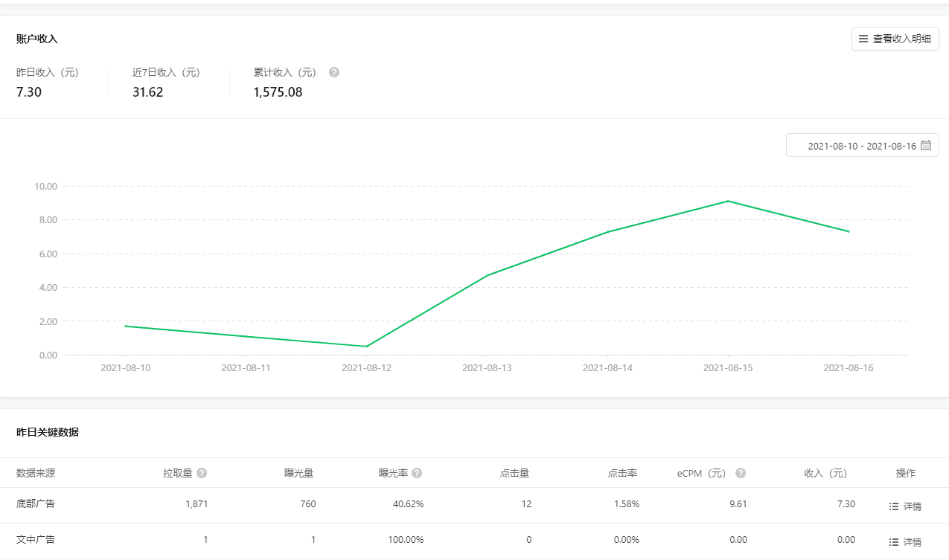The width and height of the screenshot is (949, 560).
Task: Click the 底部广告 data source row label
Action: point(36,503)
